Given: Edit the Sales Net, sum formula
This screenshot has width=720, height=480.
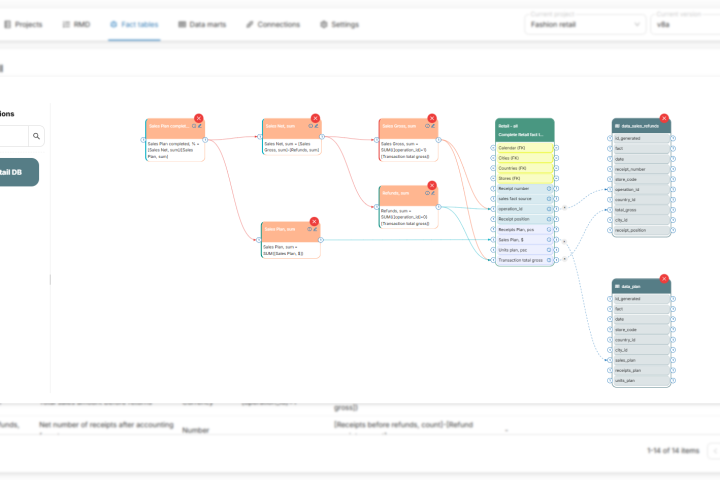Looking at the screenshot, I should 317,126.
